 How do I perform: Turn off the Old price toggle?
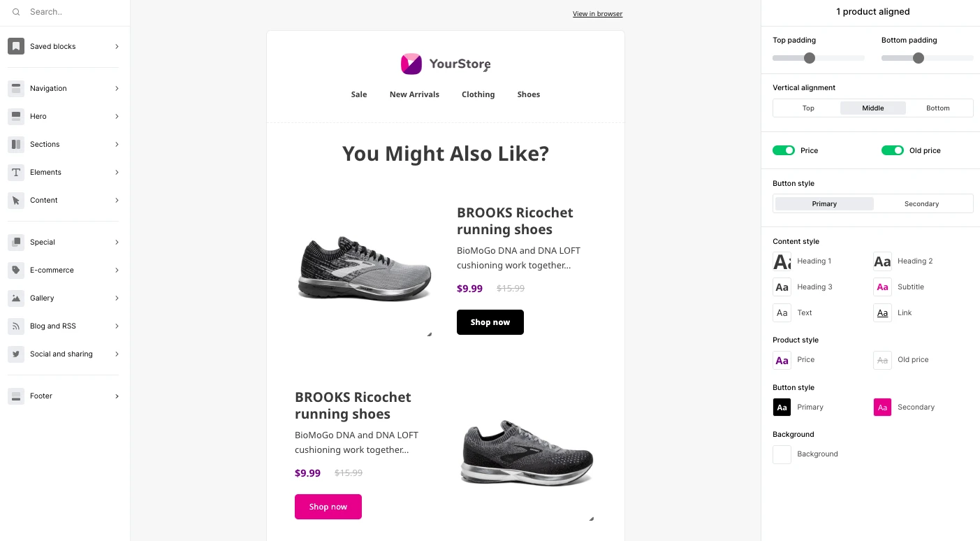tap(892, 150)
